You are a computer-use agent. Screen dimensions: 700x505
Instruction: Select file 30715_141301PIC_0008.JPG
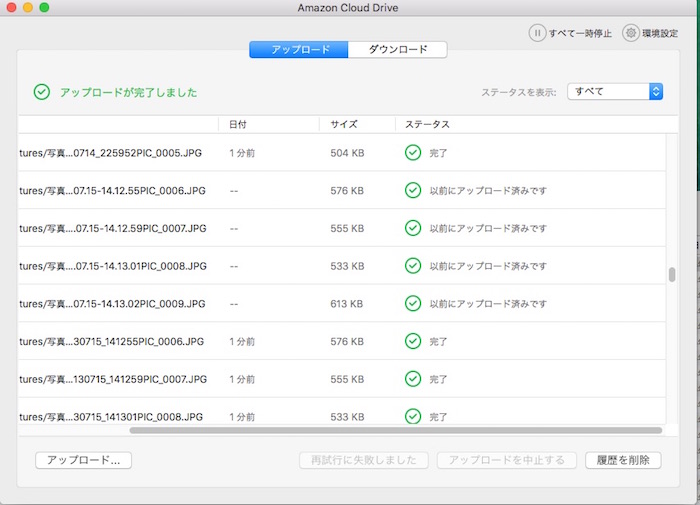click(111, 417)
